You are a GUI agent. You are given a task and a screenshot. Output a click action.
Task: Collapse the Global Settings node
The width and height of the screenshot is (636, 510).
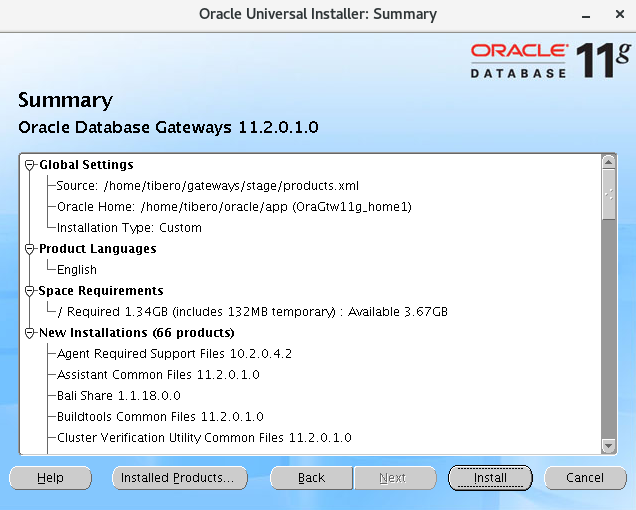click(x=29, y=165)
